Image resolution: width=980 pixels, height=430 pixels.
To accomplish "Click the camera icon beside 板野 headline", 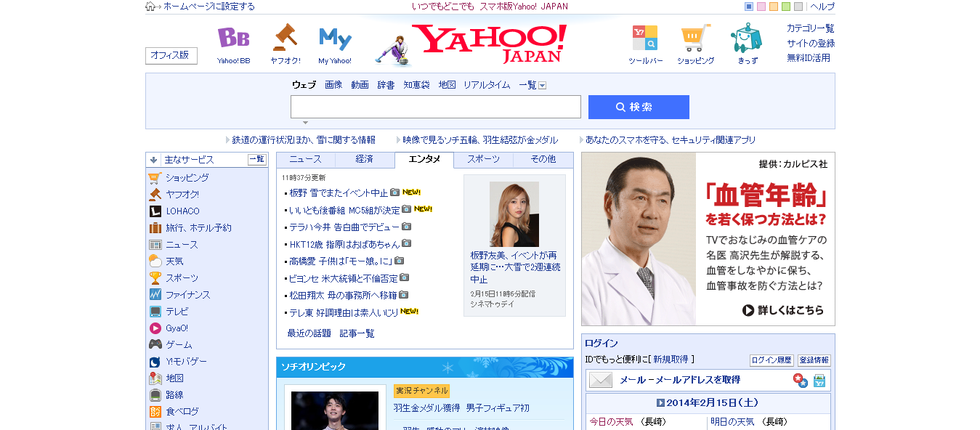I will 394,192.
